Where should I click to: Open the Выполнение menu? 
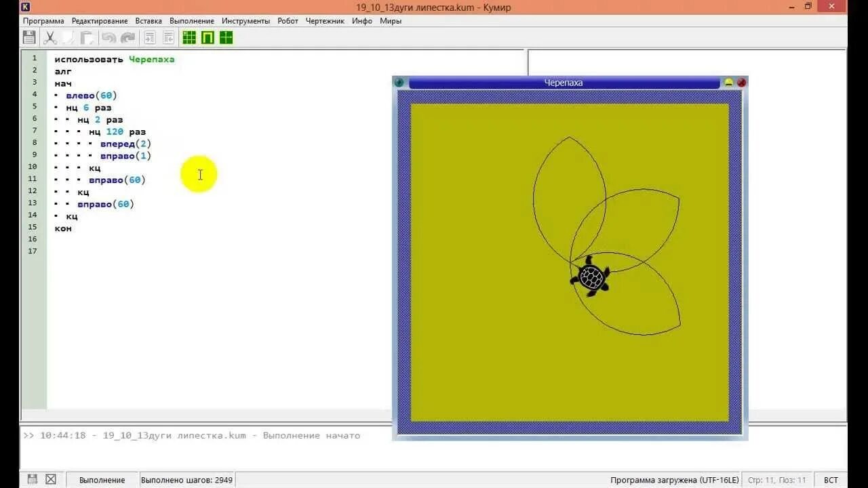point(192,21)
